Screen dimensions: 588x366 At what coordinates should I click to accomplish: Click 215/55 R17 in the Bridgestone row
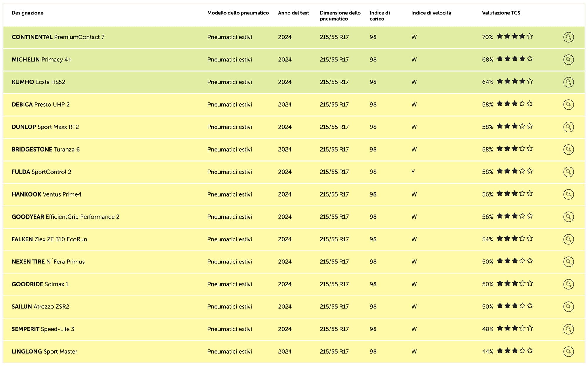334,150
